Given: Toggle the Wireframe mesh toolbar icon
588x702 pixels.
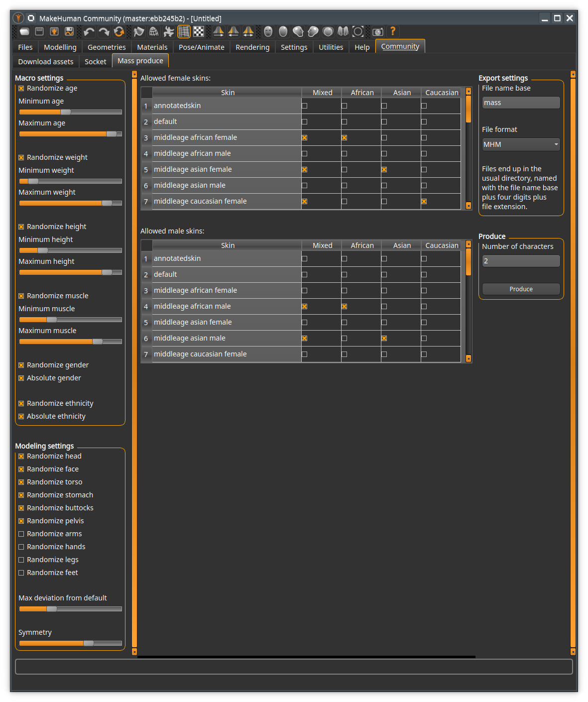Looking at the screenshot, I should coord(154,32).
